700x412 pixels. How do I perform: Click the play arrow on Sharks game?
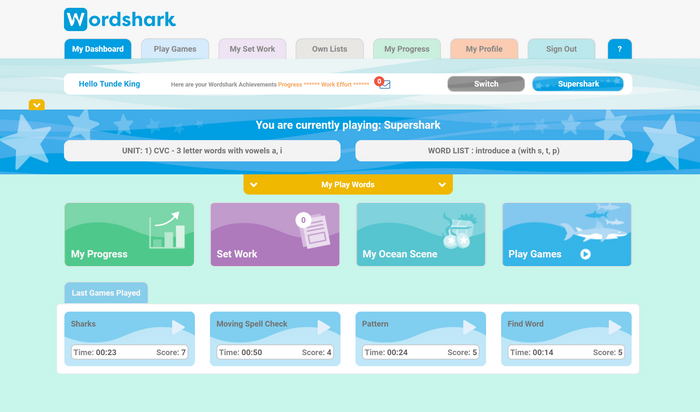(x=178, y=327)
